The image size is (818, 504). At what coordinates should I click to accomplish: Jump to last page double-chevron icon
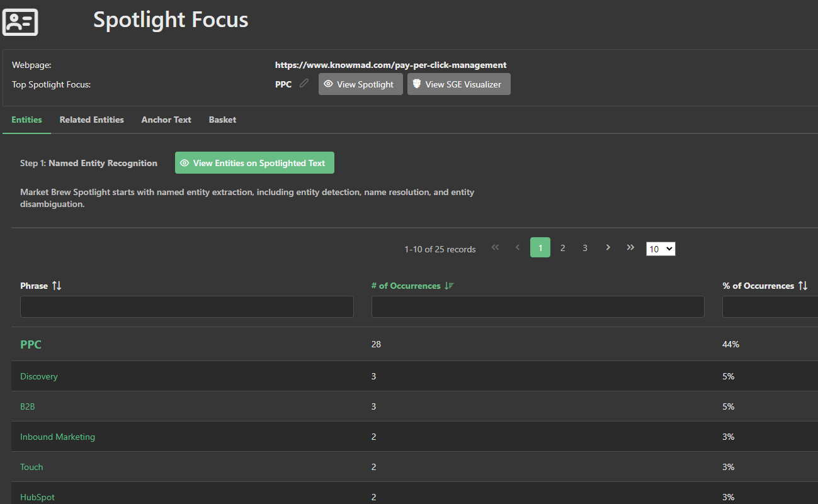click(630, 248)
